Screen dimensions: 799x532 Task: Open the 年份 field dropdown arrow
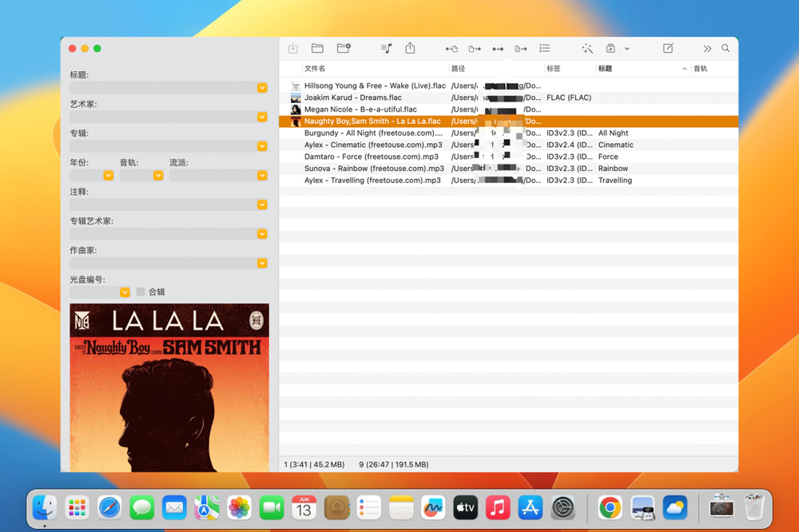pos(108,175)
